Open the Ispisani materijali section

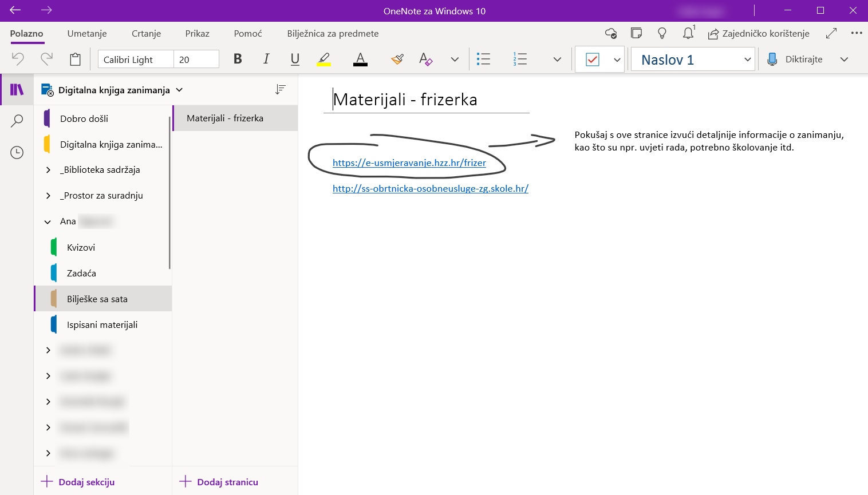[x=103, y=324]
